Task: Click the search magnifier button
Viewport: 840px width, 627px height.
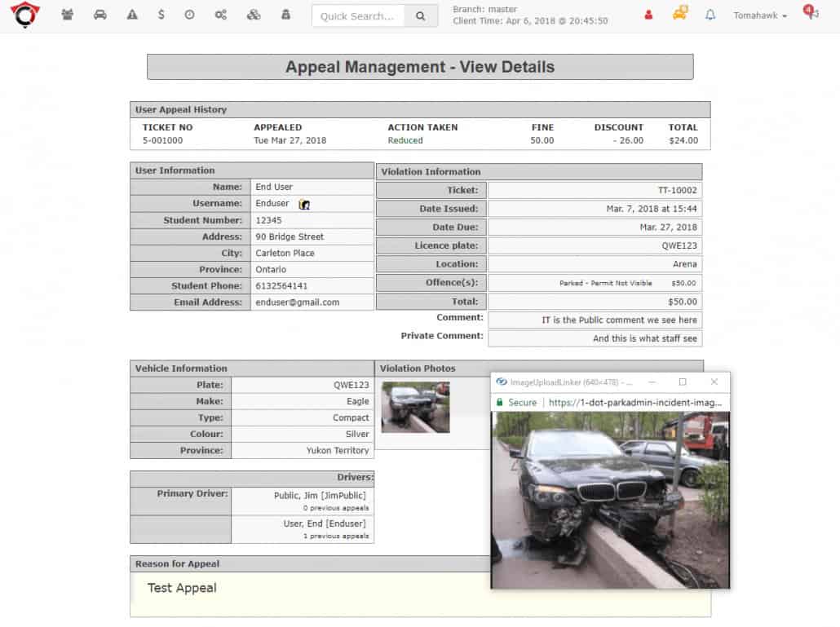Action: coord(418,15)
